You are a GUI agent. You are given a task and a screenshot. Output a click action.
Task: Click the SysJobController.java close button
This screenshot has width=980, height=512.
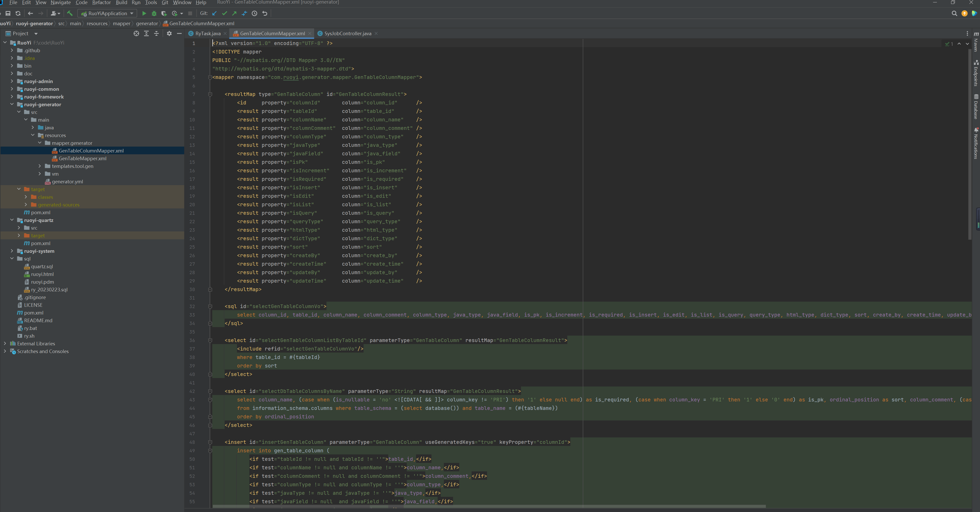click(x=377, y=33)
